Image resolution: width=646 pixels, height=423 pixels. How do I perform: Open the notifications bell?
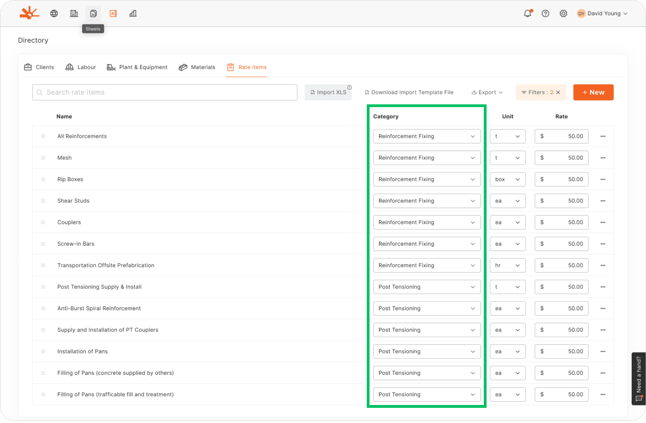[528, 14]
